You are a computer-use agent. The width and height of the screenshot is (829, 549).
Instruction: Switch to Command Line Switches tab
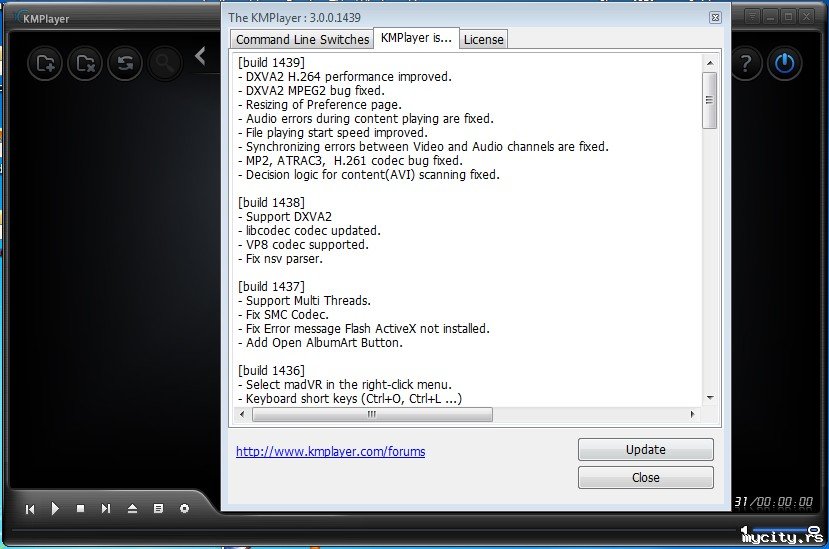coord(302,40)
